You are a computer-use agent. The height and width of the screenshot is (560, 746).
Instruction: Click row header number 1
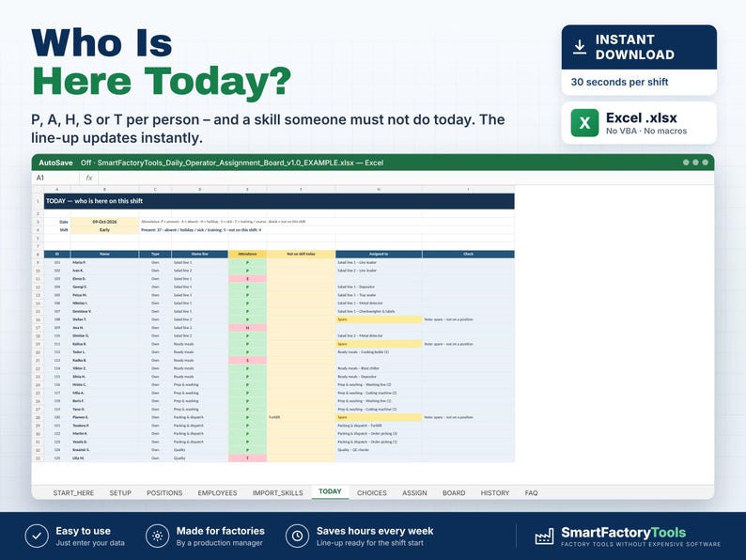coord(38,201)
